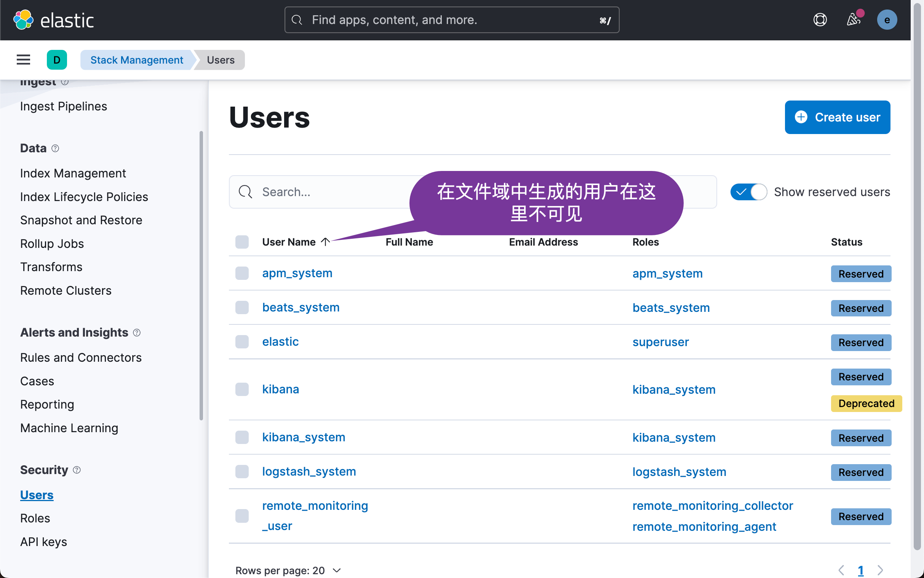This screenshot has width=924, height=578.
Task: Focus the users Search field
Action: pos(473,192)
